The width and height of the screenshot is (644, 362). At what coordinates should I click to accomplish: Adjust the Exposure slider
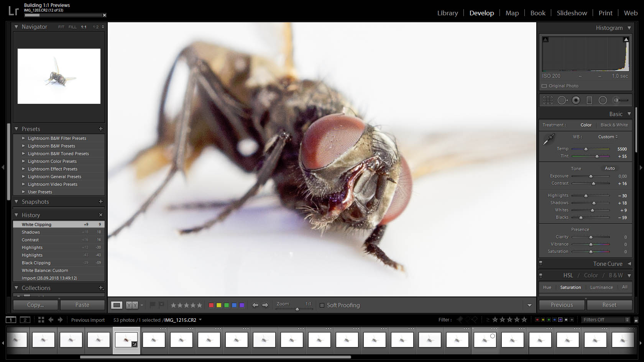[591, 176]
